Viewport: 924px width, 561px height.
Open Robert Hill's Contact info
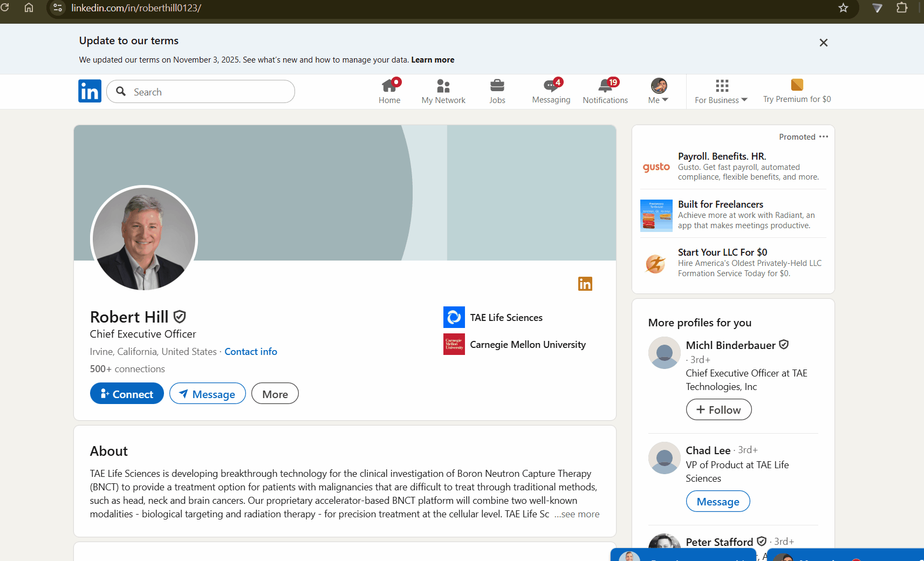pos(250,351)
